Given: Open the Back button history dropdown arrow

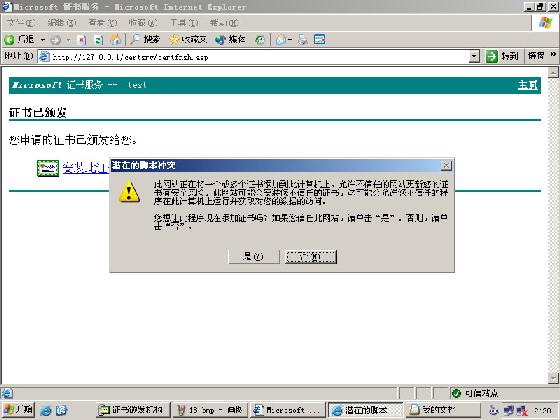Looking at the screenshot, I should coord(43,40).
